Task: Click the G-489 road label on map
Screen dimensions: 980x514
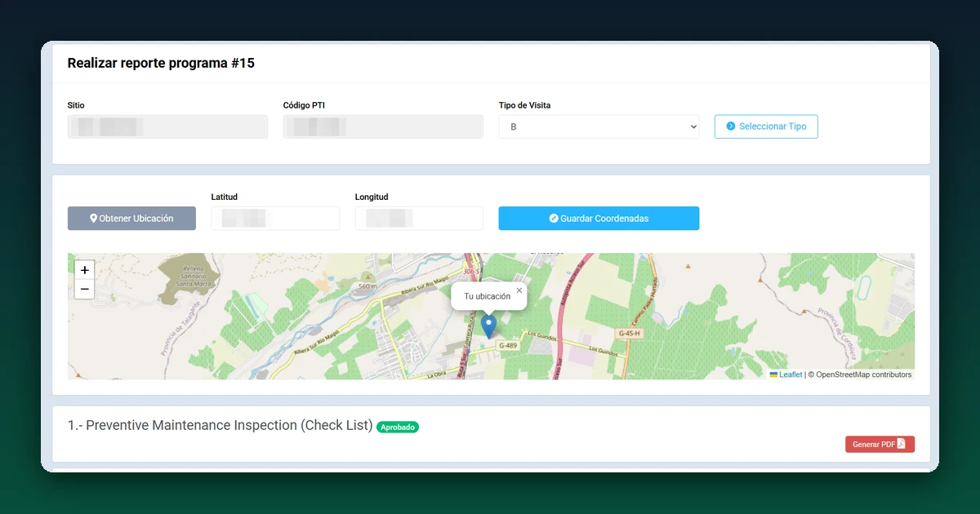Action: (507, 346)
